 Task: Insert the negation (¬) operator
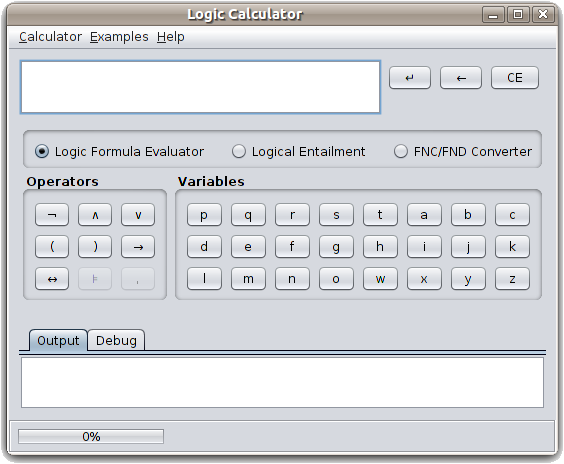(x=52, y=215)
